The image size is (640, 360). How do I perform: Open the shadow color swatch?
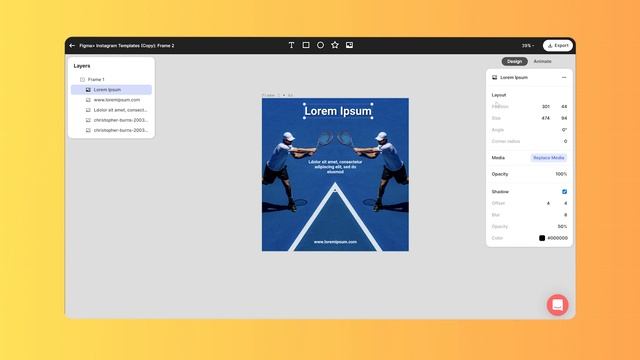(542, 238)
